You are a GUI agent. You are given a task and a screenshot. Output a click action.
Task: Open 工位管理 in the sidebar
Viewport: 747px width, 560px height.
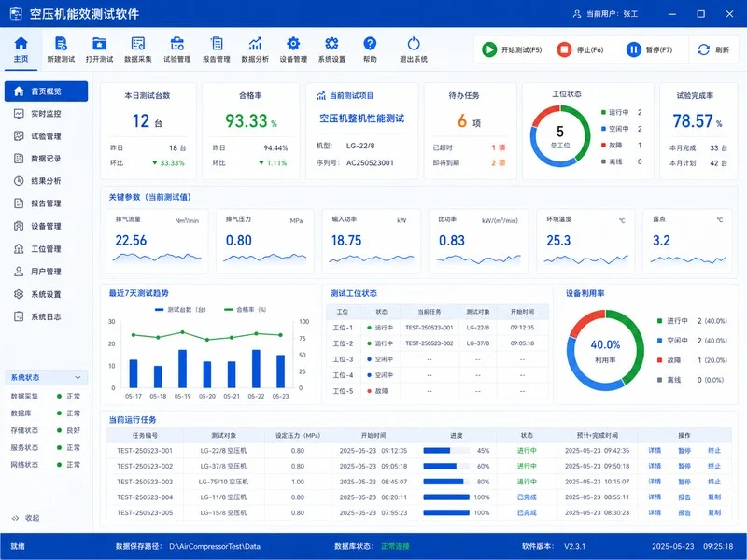pos(46,248)
